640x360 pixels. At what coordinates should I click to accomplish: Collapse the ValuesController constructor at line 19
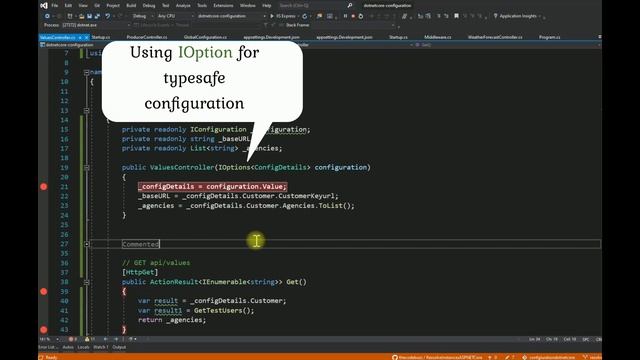point(87,167)
